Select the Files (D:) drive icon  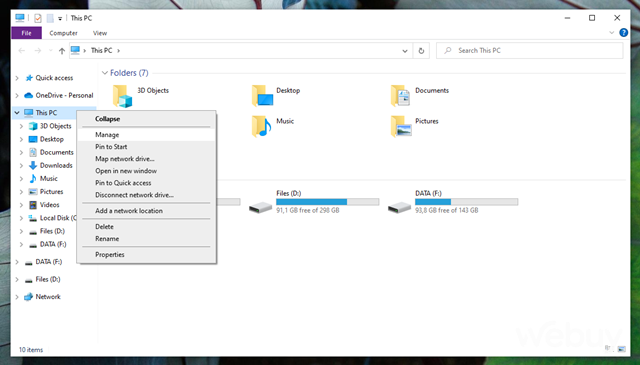click(260, 207)
